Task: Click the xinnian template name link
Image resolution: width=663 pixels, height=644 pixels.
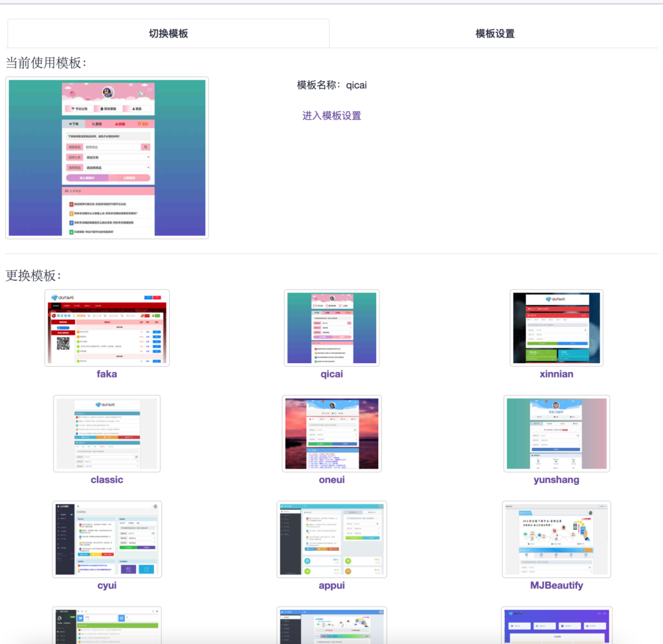Action: click(556, 374)
